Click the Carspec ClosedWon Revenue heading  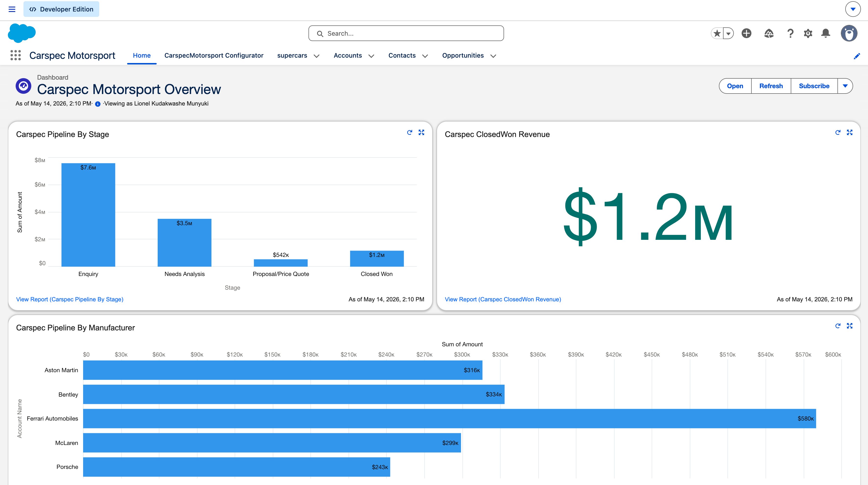(497, 134)
